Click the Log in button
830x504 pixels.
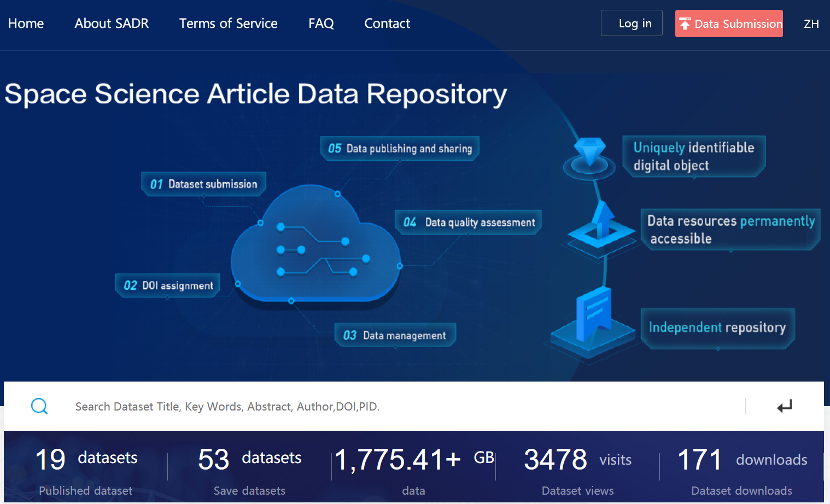coord(632,24)
